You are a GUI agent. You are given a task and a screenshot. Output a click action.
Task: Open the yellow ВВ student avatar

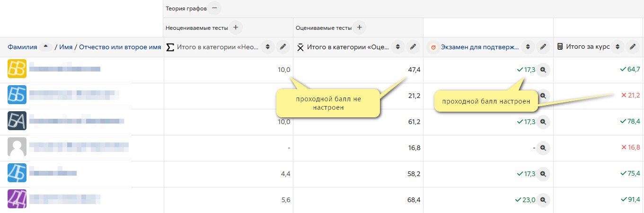(17, 69)
